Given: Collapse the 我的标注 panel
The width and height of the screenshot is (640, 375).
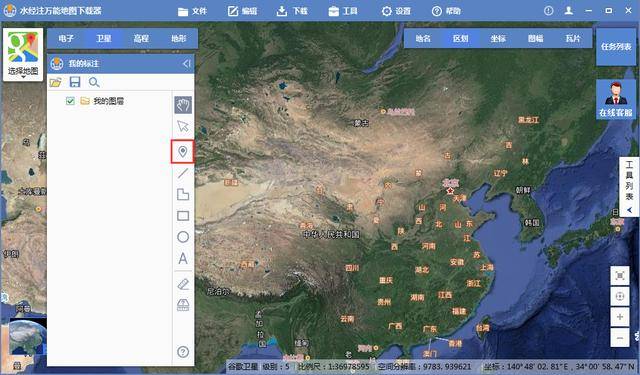Looking at the screenshot, I should click(187, 64).
